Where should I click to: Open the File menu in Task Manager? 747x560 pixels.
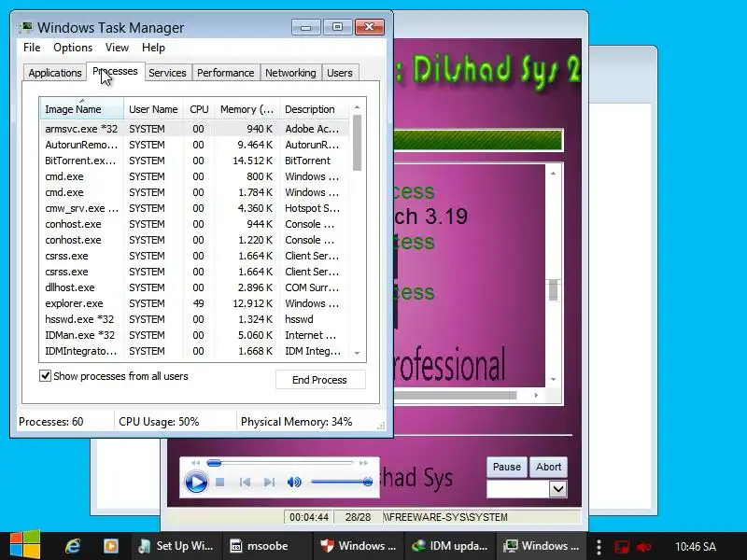tap(32, 48)
